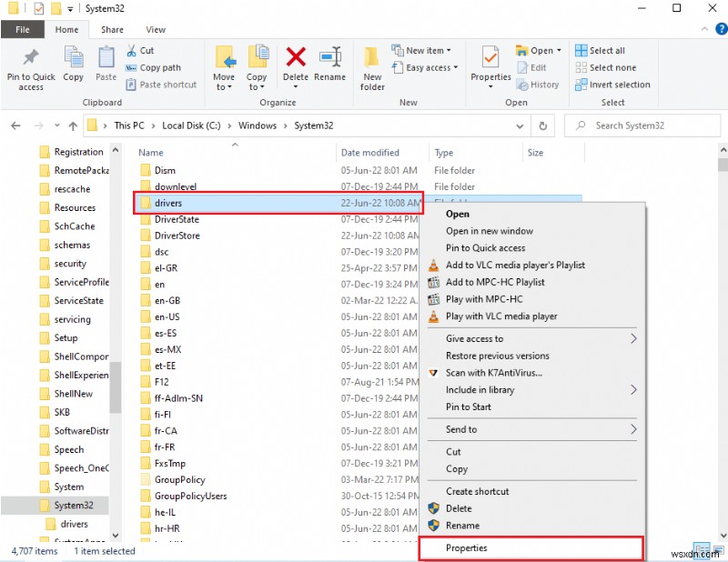Go back with the left arrow
Viewport: 728px width, 562px height.
click(x=15, y=125)
